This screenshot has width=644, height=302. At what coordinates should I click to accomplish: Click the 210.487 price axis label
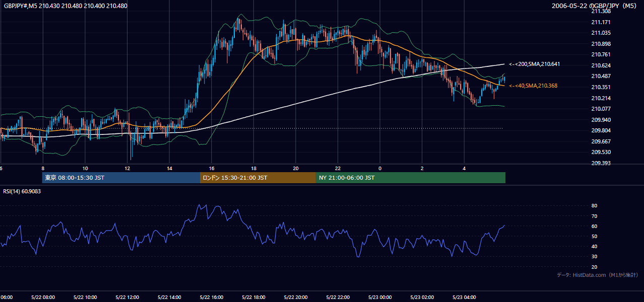(x=600, y=77)
